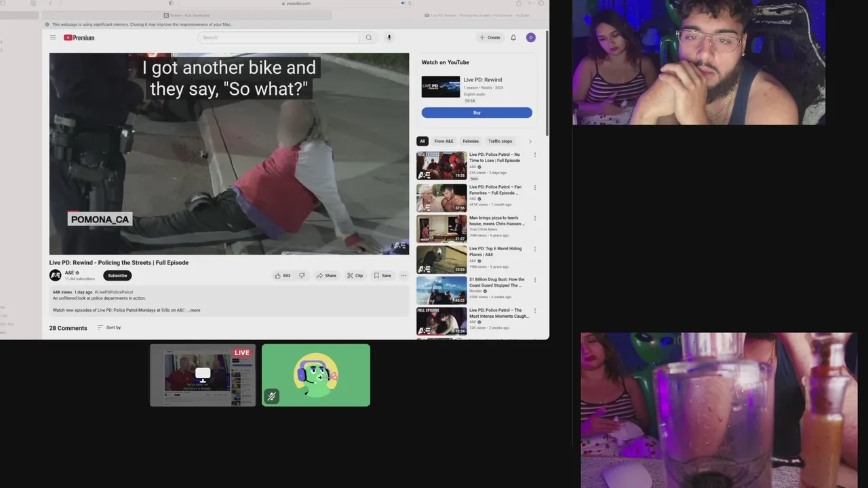The image size is (868, 488).
Task: Select the All filter chip
Action: (422, 141)
